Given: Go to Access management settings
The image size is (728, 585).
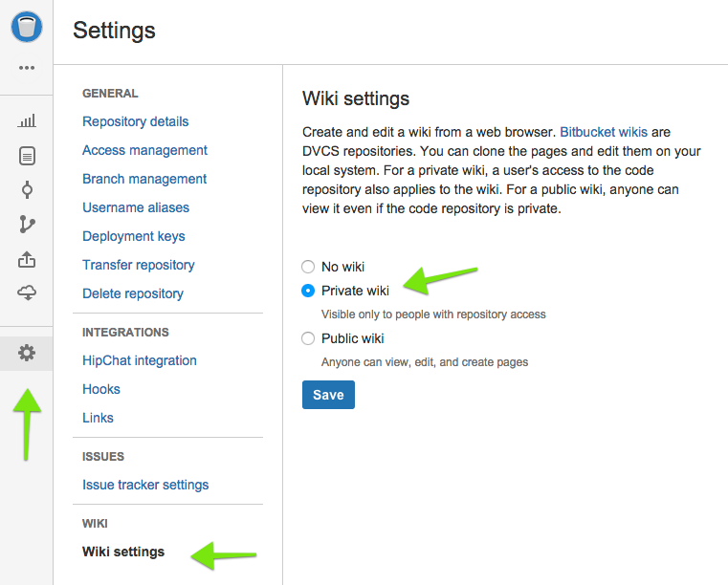Looking at the screenshot, I should pyautogui.click(x=144, y=150).
